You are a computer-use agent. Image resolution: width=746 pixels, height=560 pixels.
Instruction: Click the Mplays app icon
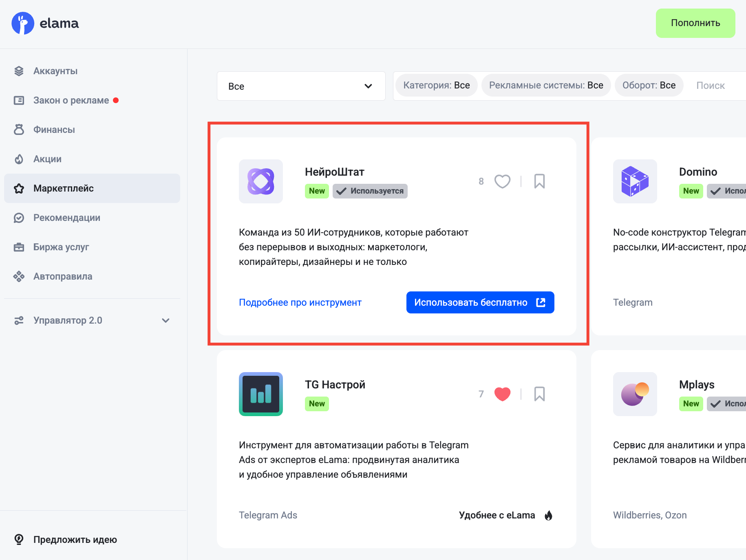pyautogui.click(x=635, y=394)
